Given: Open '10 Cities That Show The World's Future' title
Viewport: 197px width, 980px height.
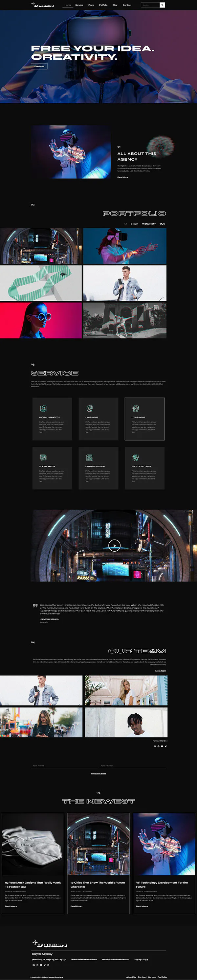Looking at the screenshot, I should 98,884.
